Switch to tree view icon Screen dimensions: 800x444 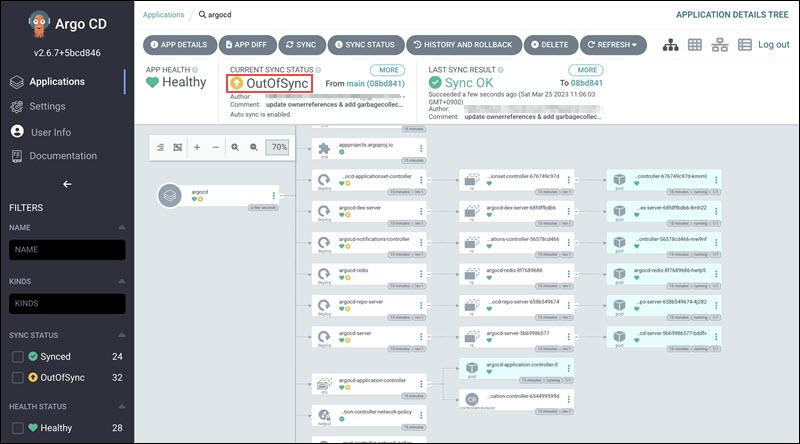point(670,45)
